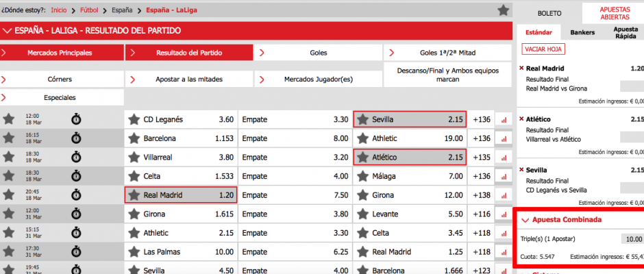Deselect the Atlético 2.15 selection

tap(410, 158)
